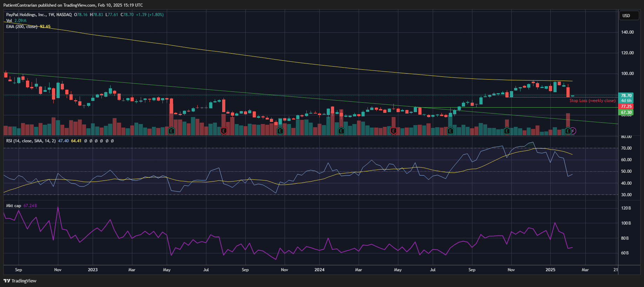
Task: Click the Mkt cap value 67.24B
Action: pos(30,206)
